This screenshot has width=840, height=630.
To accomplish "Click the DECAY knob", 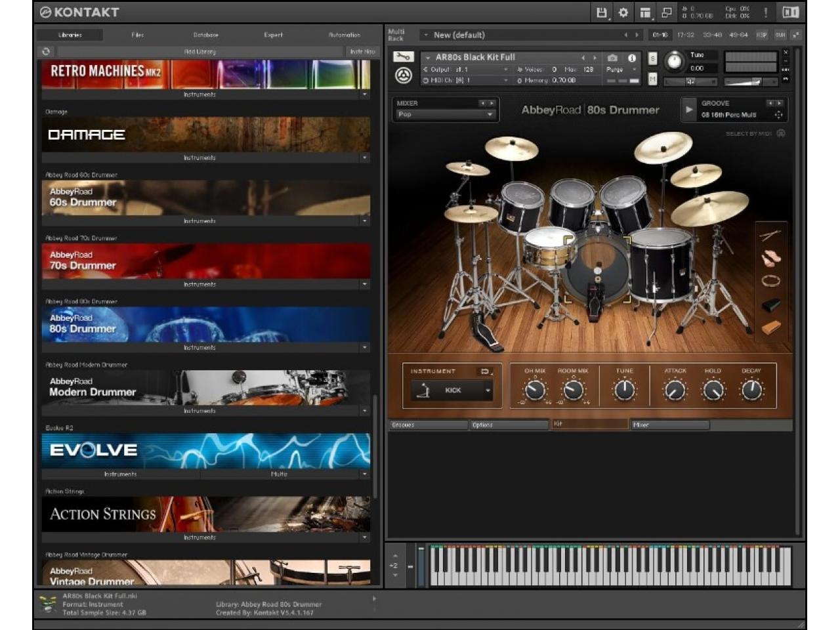I will [x=752, y=390].
